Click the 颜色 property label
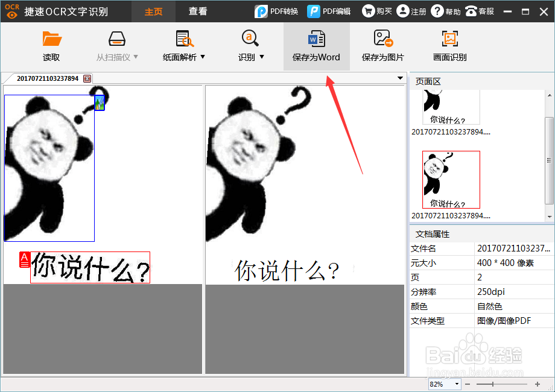Viewport: 555px width, 392px height. pyautogui.click(x=419, y=306)
